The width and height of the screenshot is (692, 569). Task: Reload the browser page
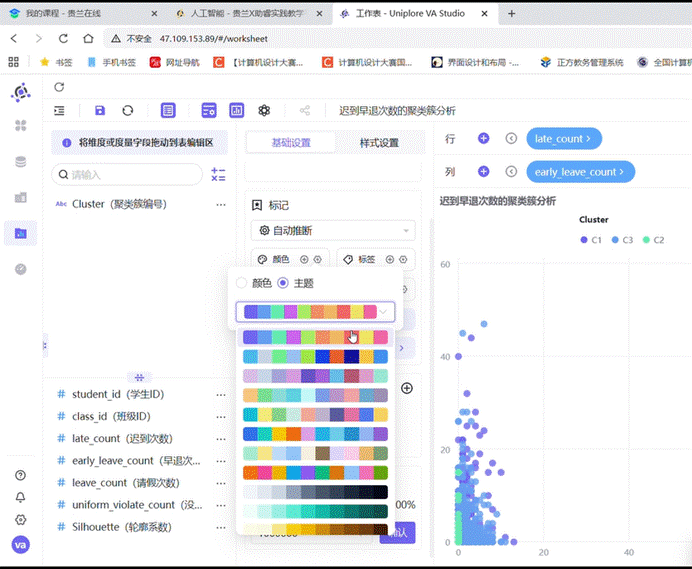pos(64,38)
